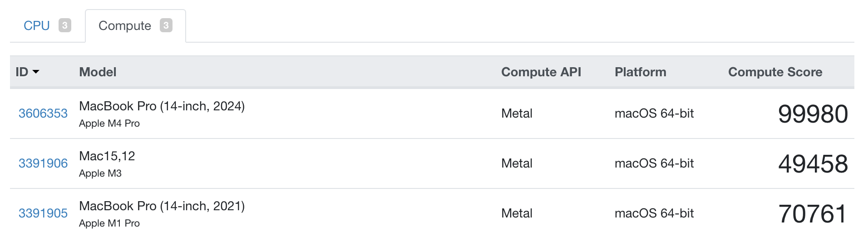This screenshot has height=247, width=868.
Task: Select the Compute tab
Action: [125, 26]
